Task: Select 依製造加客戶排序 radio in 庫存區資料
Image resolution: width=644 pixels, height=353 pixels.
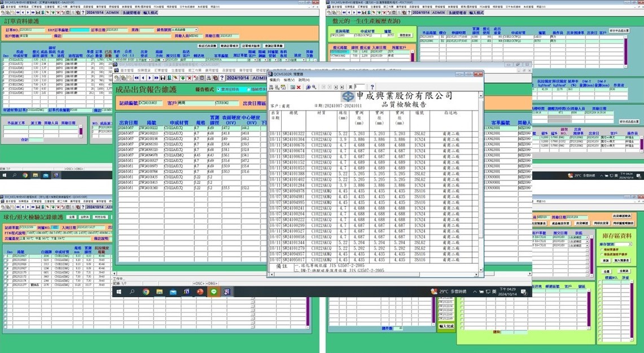Action: click(x=602, y=254)
